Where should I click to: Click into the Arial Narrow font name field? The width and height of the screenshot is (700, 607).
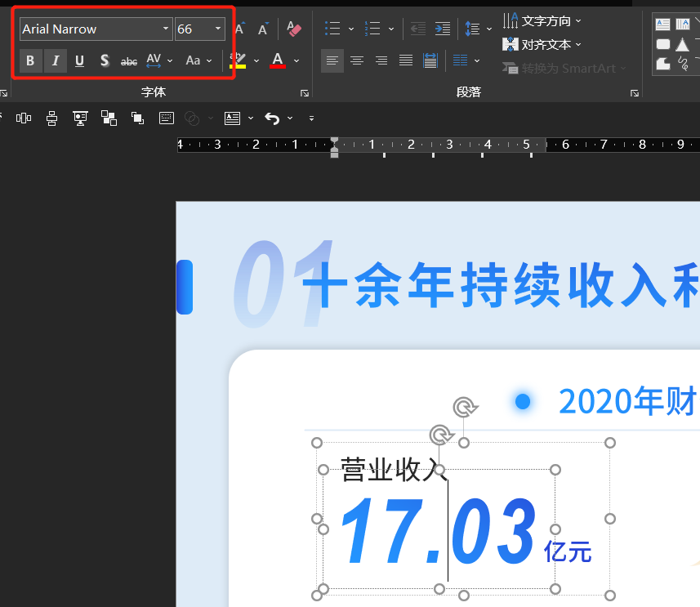click(x=90, y=29)
